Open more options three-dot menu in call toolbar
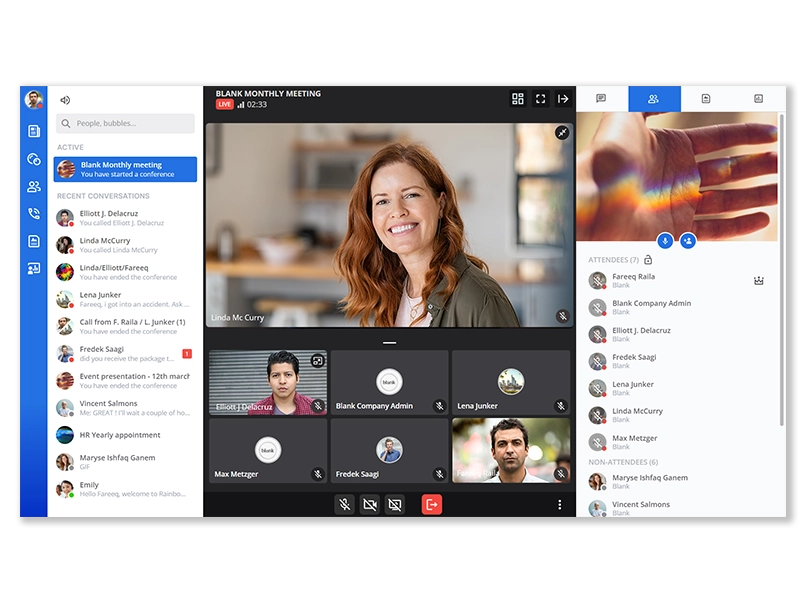The width and height of the screenshot is (806, 604). pos(559,505)
